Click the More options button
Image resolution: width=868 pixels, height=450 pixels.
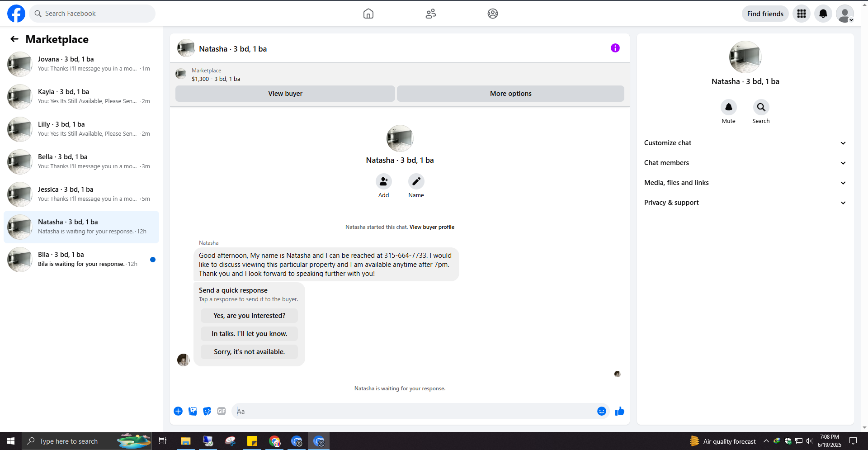[511, 94]
